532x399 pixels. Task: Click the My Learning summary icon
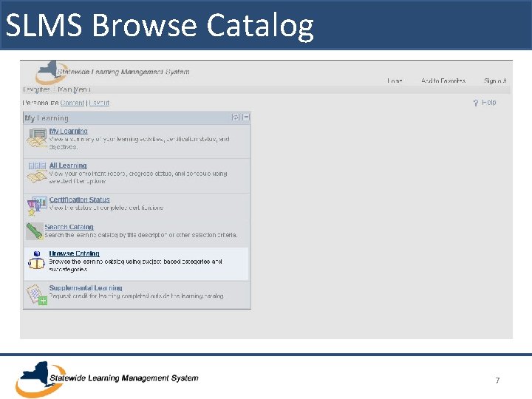(x=37, y=137)
